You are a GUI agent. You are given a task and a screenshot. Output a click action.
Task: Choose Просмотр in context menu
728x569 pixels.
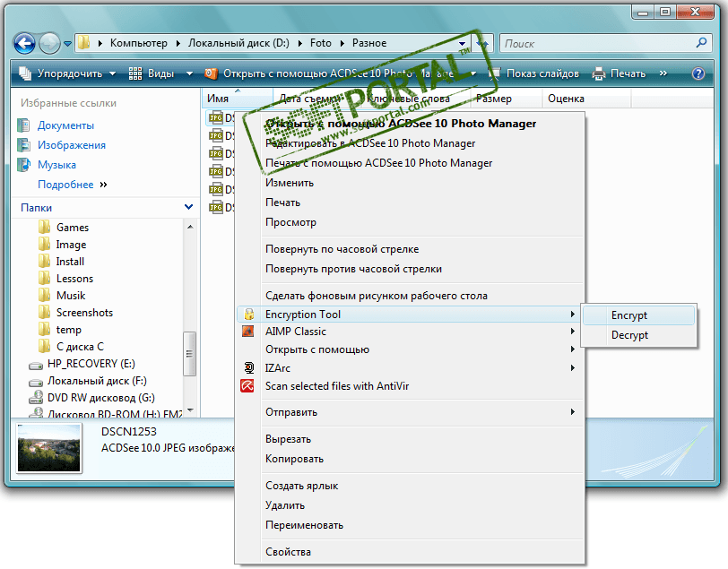pyautogui.click(x=290, y=222)
